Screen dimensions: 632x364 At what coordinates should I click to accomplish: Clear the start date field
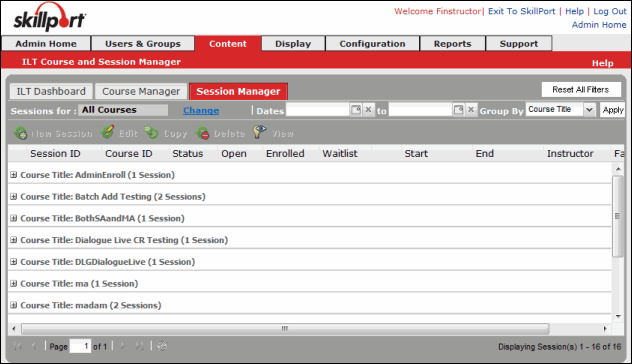pyautogui.click(x=368, y=110)
